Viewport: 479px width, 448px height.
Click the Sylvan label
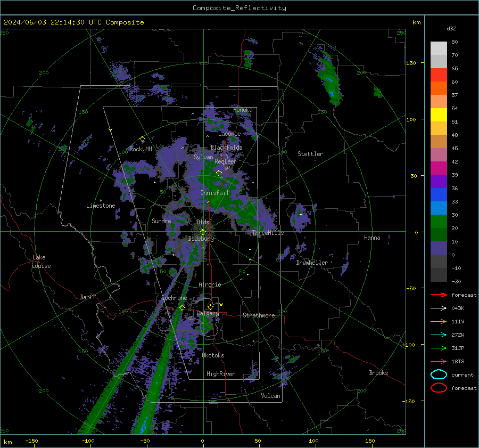pyautogui.click(x=203, y=157)
